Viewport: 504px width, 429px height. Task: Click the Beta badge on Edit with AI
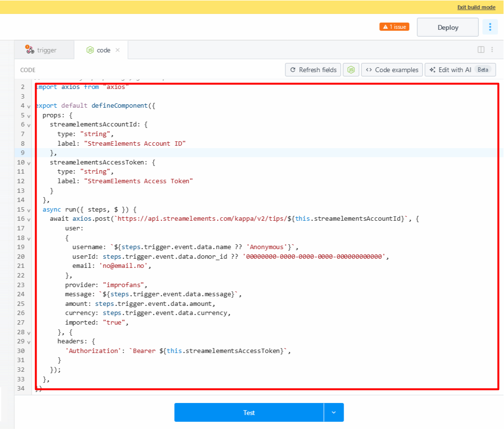pos(483,70)
